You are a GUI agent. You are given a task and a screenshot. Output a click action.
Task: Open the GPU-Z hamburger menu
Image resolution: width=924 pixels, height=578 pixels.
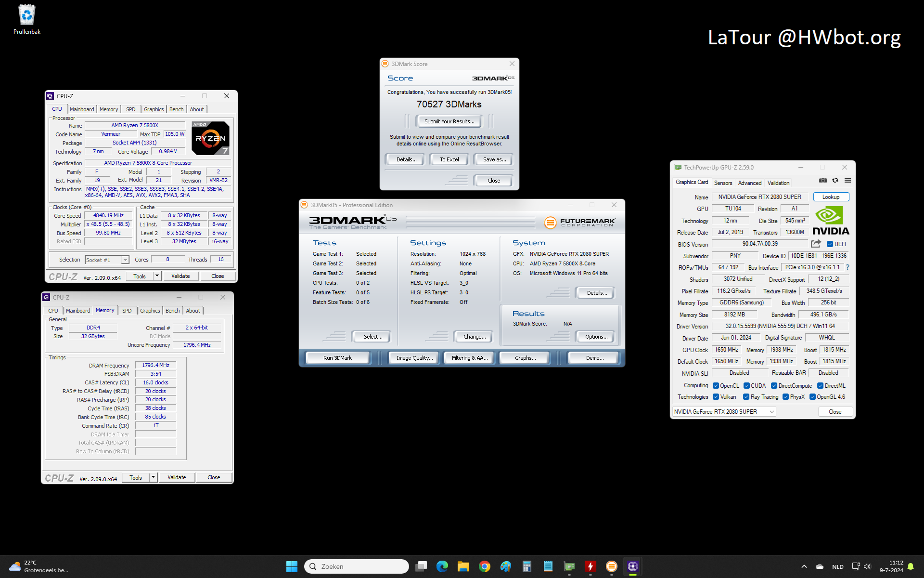[848, 180]
